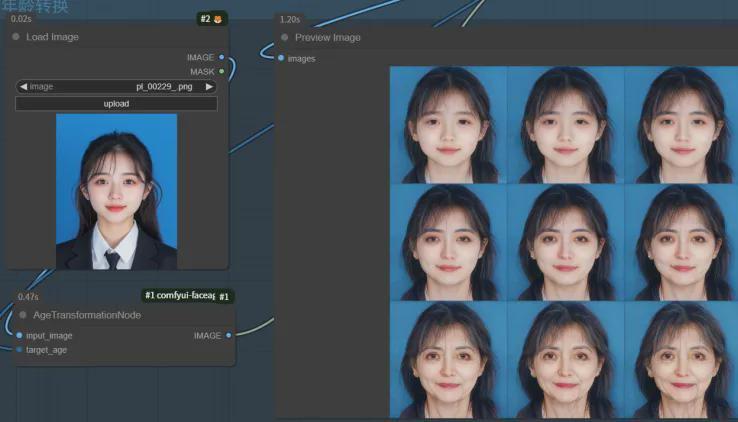Click the images input port on Preview Image
This screenshot has width=738, height=422.
point(281,58)
